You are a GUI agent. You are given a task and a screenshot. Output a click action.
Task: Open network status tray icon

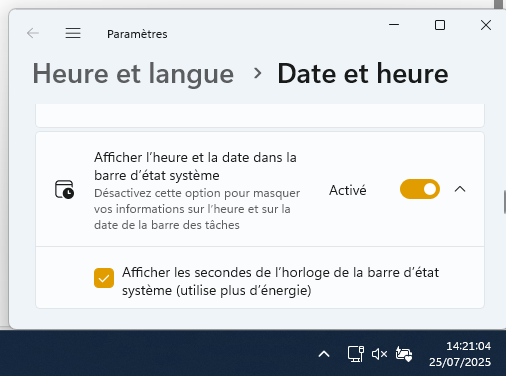356,354
